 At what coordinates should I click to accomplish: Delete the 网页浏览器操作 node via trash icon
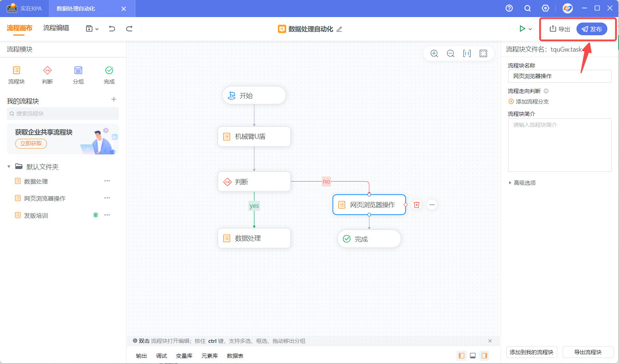[416, 205]
